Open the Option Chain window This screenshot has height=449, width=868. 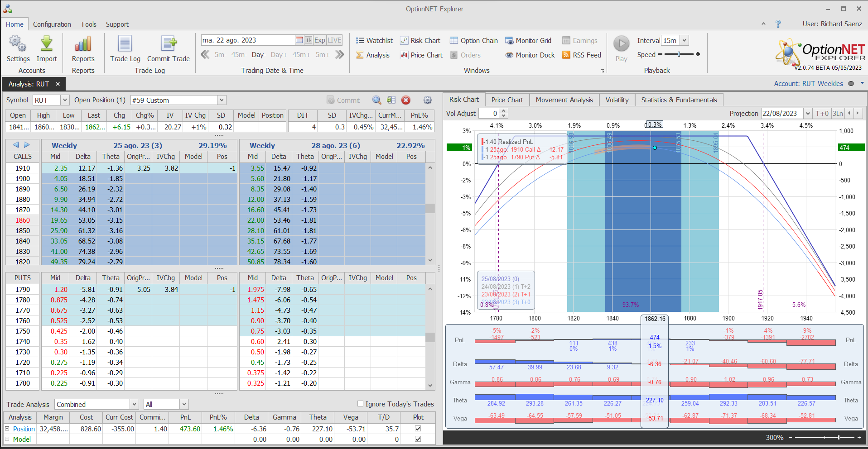click(x=473, y=41)
